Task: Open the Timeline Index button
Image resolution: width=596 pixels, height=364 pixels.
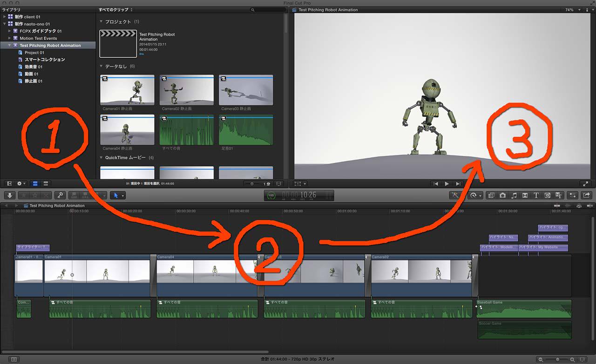Action: tap(14, 359)
